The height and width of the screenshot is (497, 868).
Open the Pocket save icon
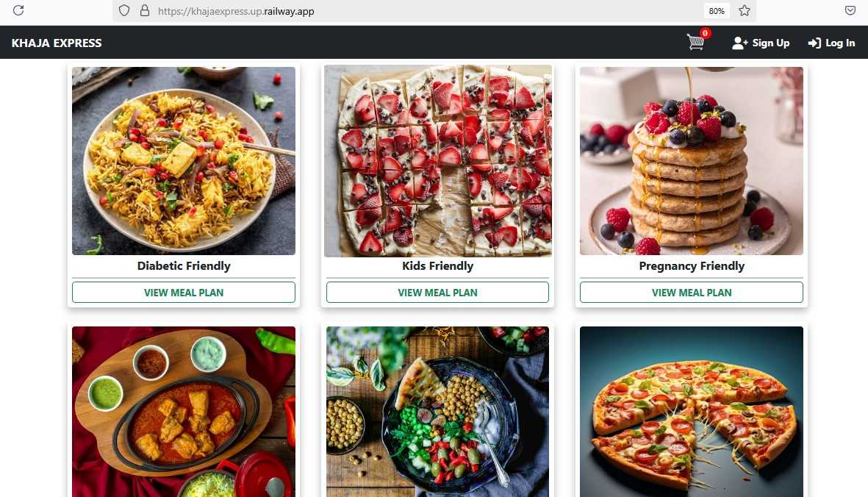[850, 10]
